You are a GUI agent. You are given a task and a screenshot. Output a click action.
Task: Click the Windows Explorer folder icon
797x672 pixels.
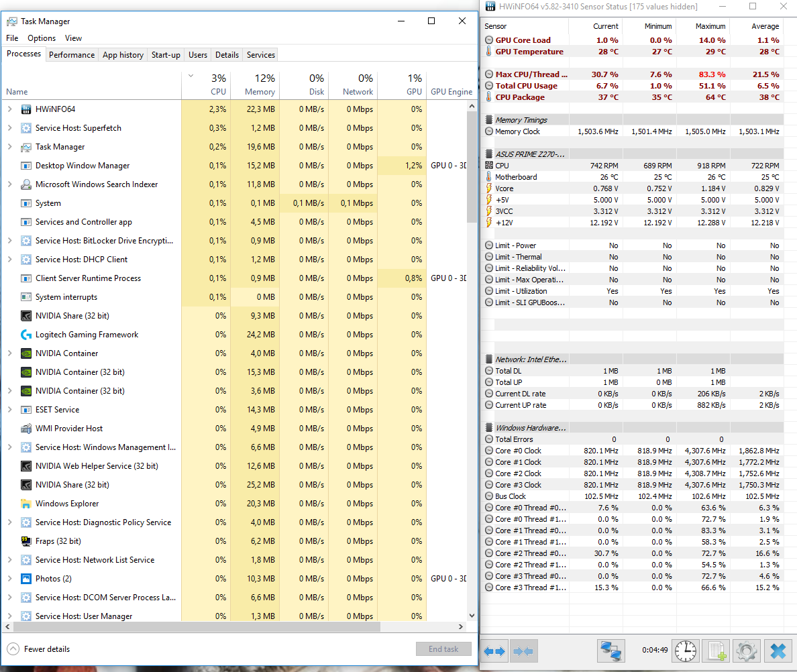26,504
